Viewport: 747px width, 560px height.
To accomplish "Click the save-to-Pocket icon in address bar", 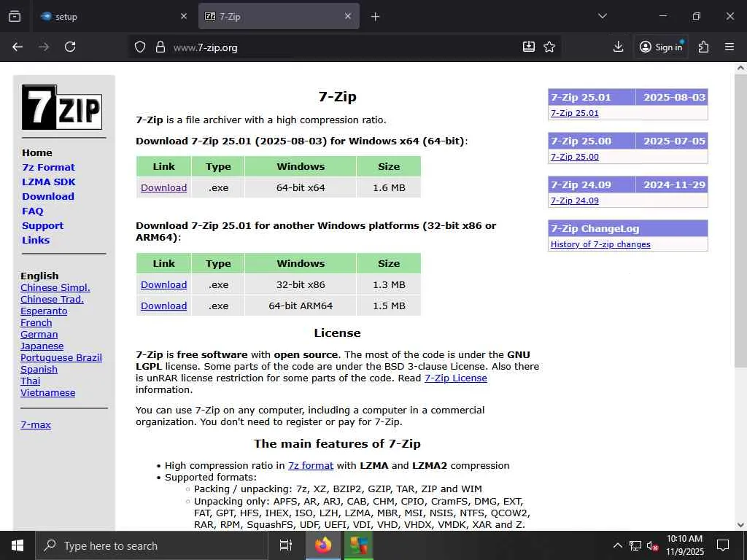I will pos(528,47).
